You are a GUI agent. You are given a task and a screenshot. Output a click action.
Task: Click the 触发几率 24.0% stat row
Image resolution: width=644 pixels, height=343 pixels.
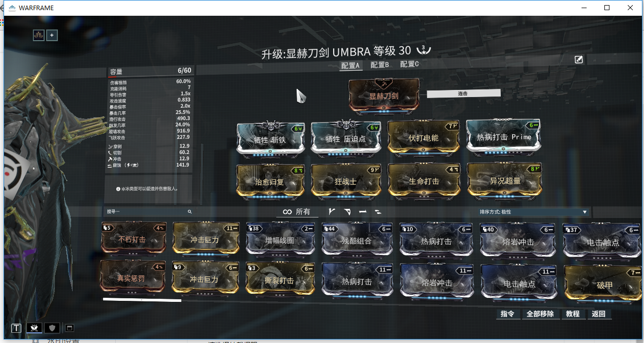coord(150,125)
